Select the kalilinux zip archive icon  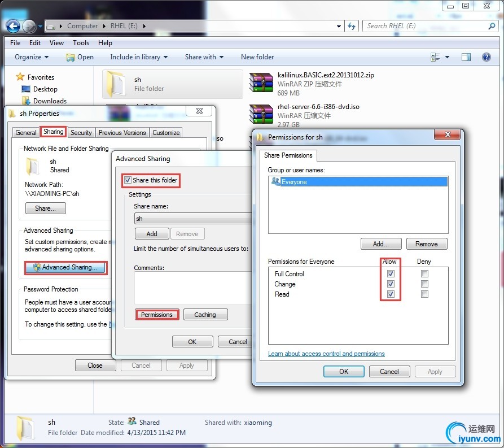coord(261,82)
